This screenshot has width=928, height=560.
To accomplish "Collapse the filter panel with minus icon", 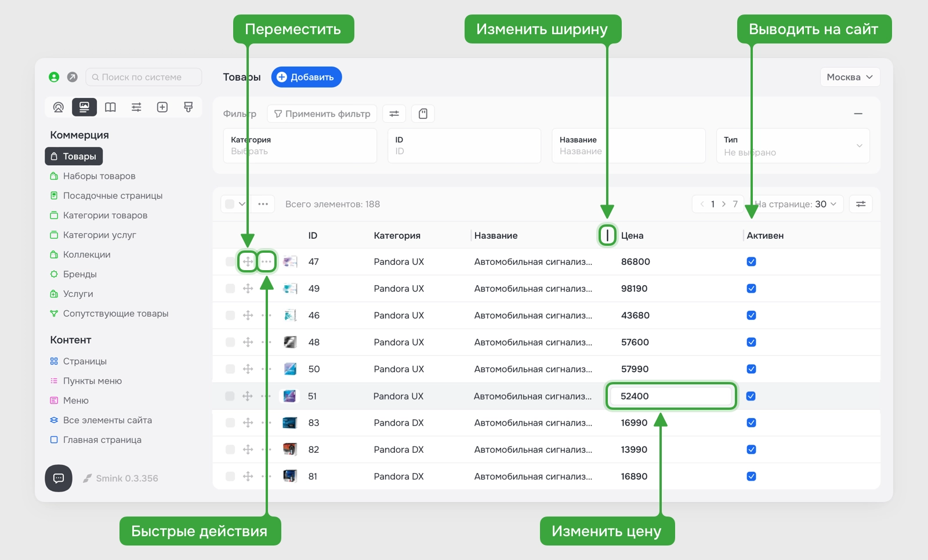I will click(858, 114).
